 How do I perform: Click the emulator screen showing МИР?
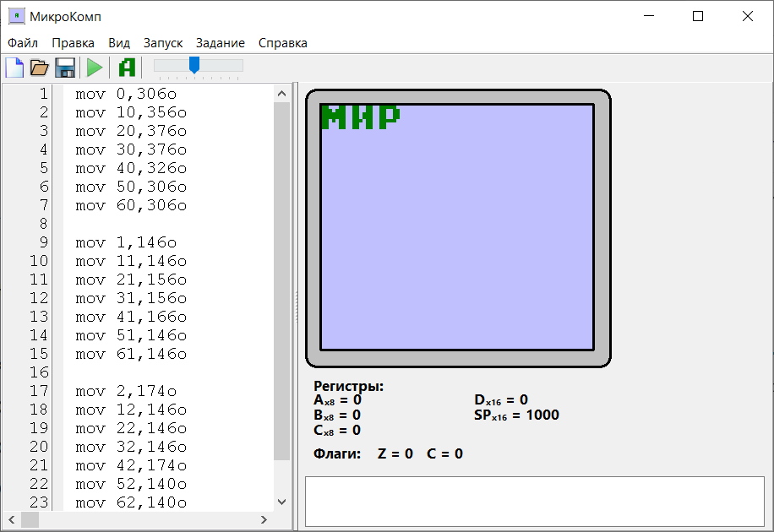(x=457, y=226)
